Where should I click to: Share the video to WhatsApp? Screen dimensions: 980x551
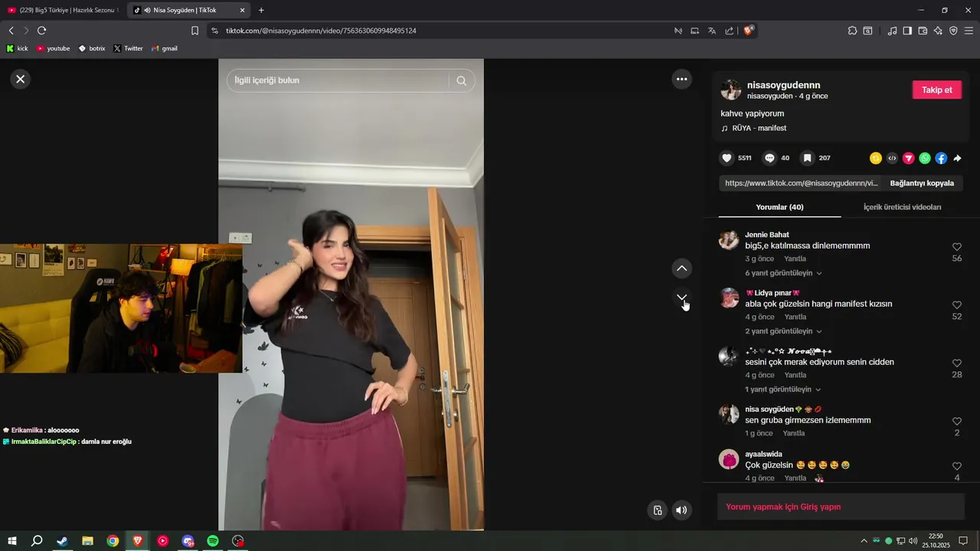click(925, 158)
